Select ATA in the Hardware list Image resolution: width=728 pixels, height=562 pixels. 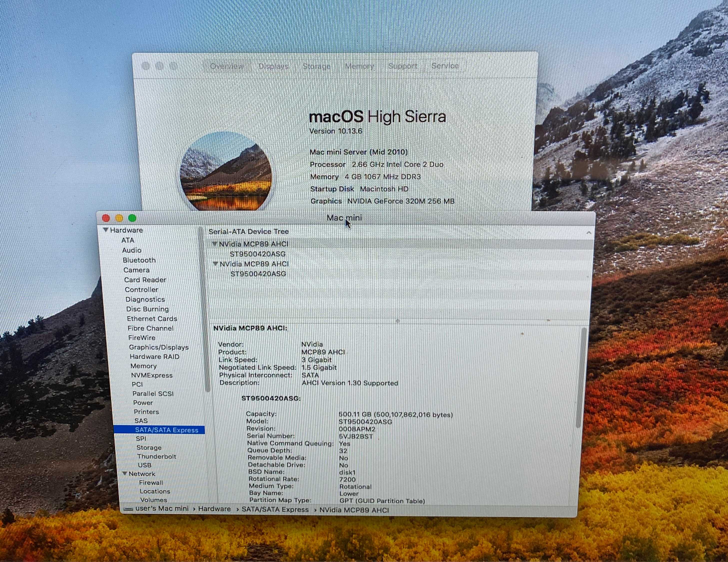click(x=128, y=240)
